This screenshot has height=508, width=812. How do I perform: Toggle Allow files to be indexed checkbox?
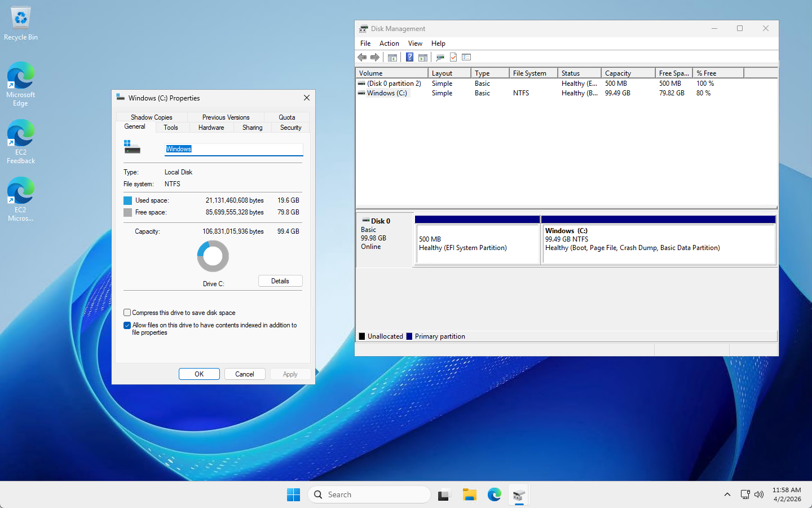127,325
